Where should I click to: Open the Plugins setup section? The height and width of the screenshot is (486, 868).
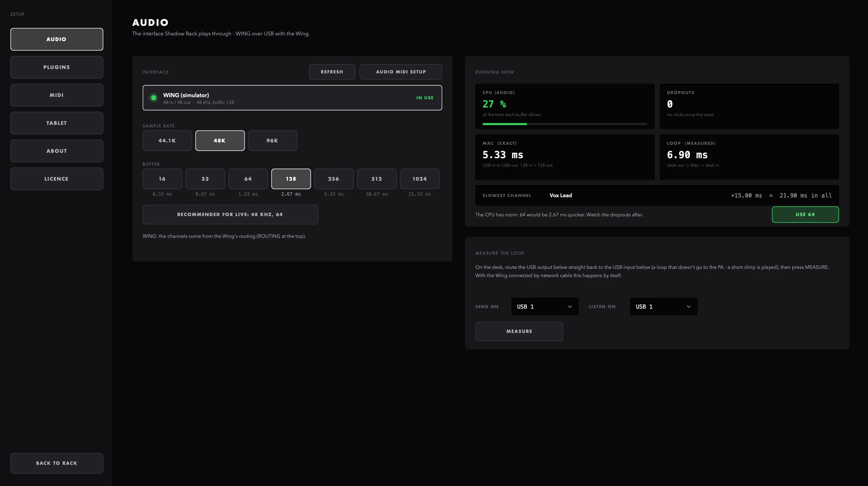tap(57, 67)
